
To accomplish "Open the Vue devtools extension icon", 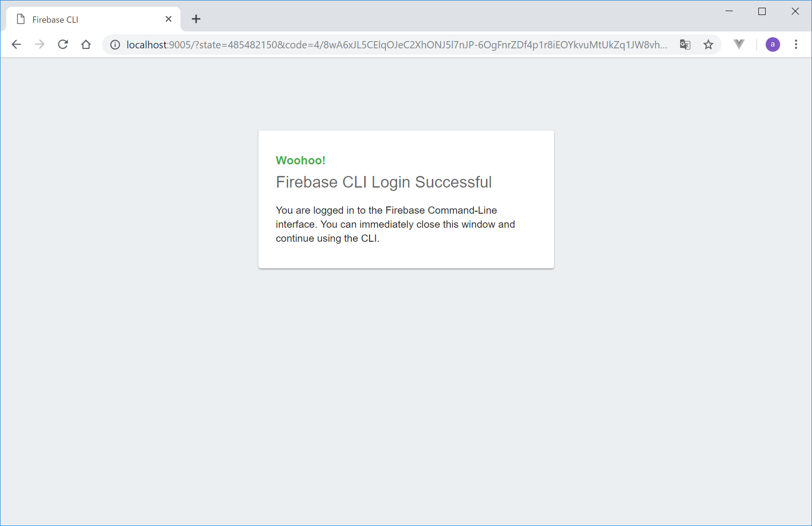I will pos(739,44).
